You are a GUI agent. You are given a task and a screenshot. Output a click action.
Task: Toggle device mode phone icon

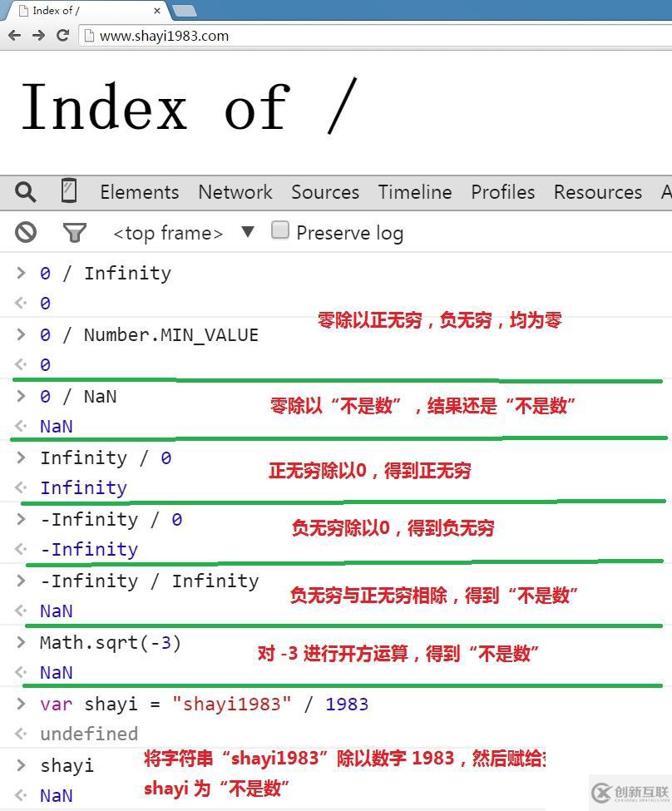point(69,190)
